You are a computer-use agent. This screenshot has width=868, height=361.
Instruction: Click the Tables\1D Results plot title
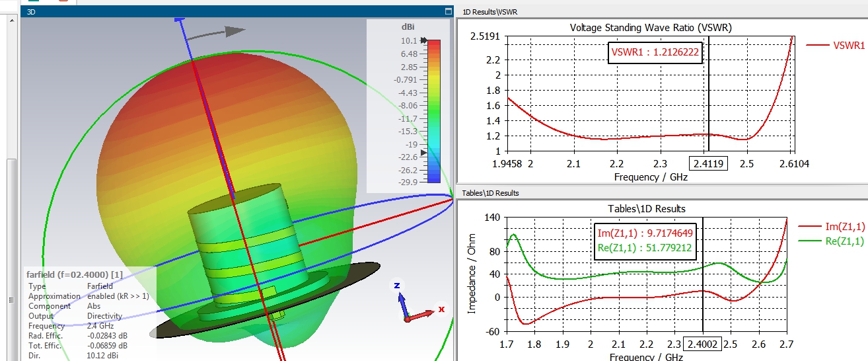(647, 208)
